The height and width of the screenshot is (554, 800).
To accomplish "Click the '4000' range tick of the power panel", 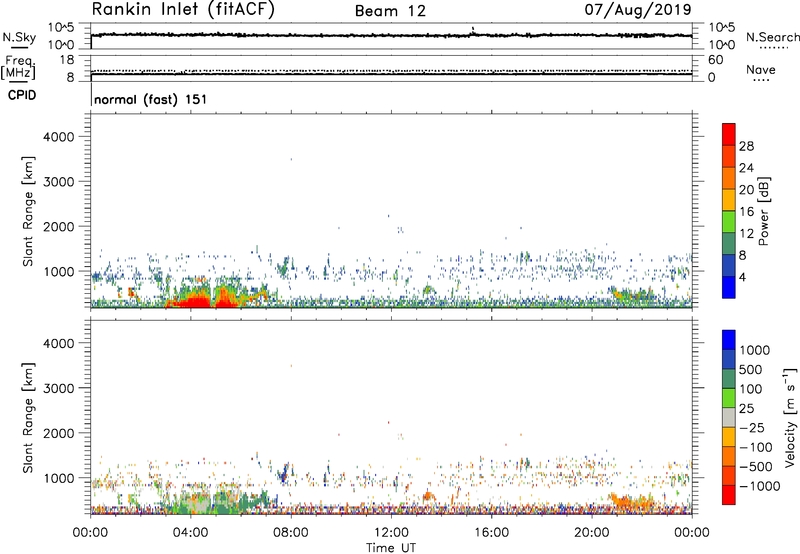I will [58, 137].
